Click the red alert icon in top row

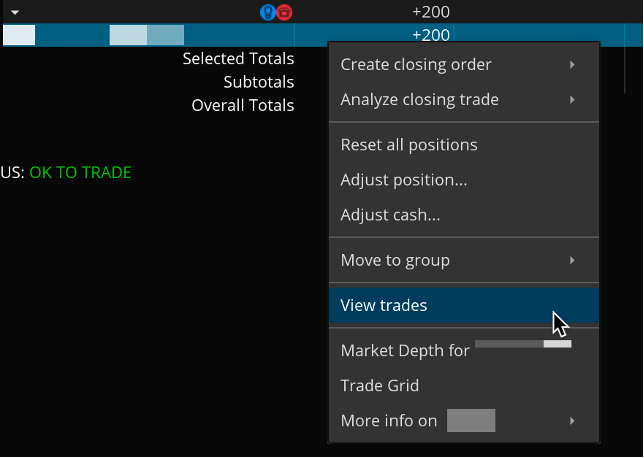click(284, 13)
